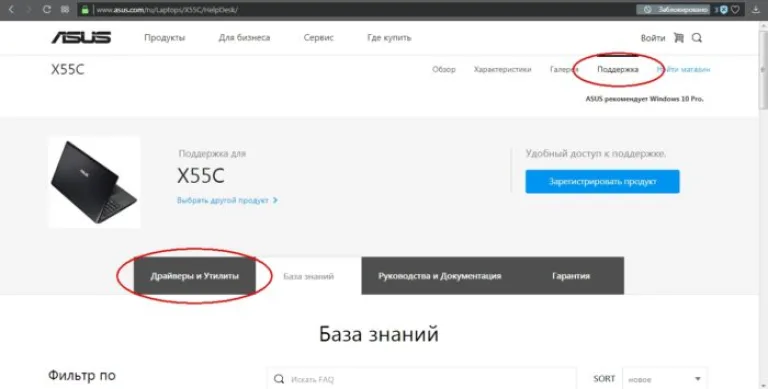Open the Для бизнеса menu
The image size is (768, 389).
point(244,38)
